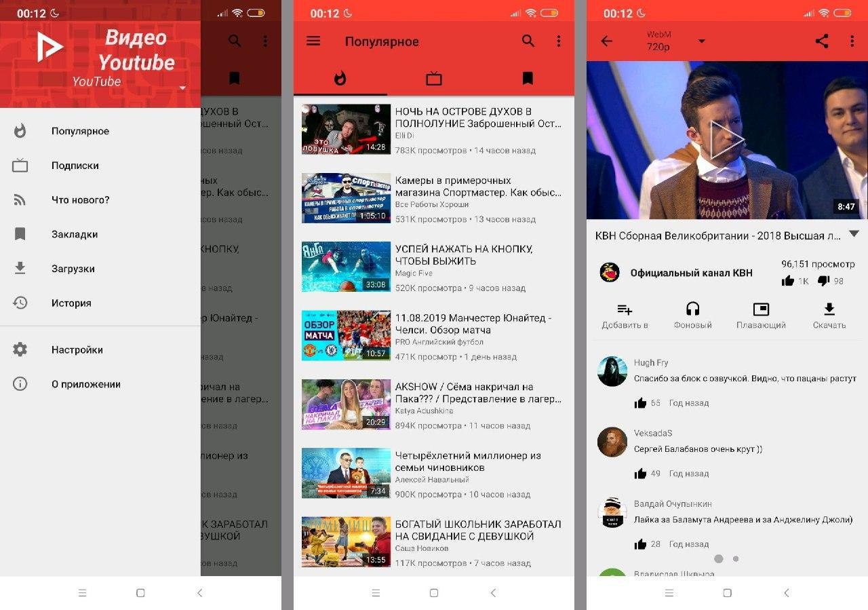Screen dimensions: 868x610
Task: Open thumbnail of AKSHOW video
Action: (x=346, y=404)
